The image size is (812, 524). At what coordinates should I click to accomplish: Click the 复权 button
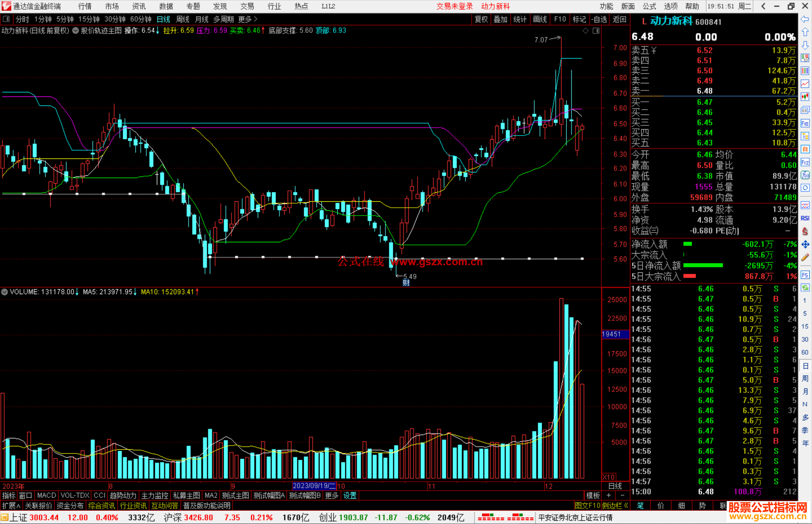(481, 19)
